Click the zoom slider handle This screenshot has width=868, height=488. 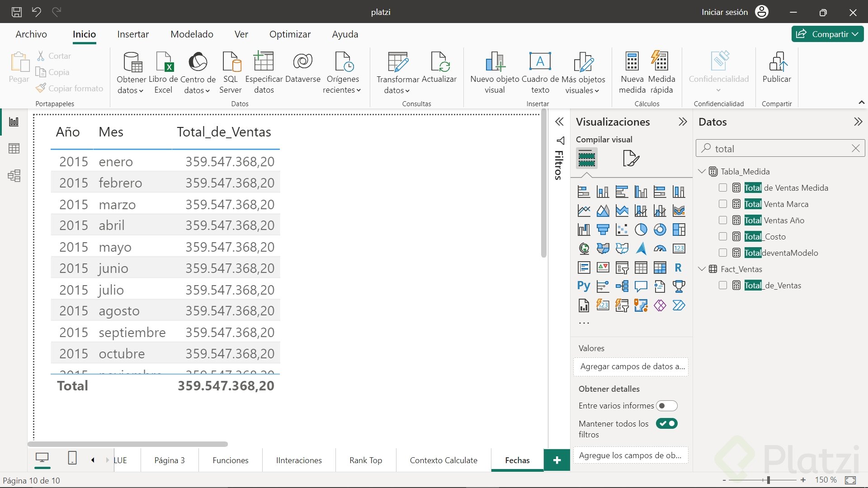[x=768, y=480]
